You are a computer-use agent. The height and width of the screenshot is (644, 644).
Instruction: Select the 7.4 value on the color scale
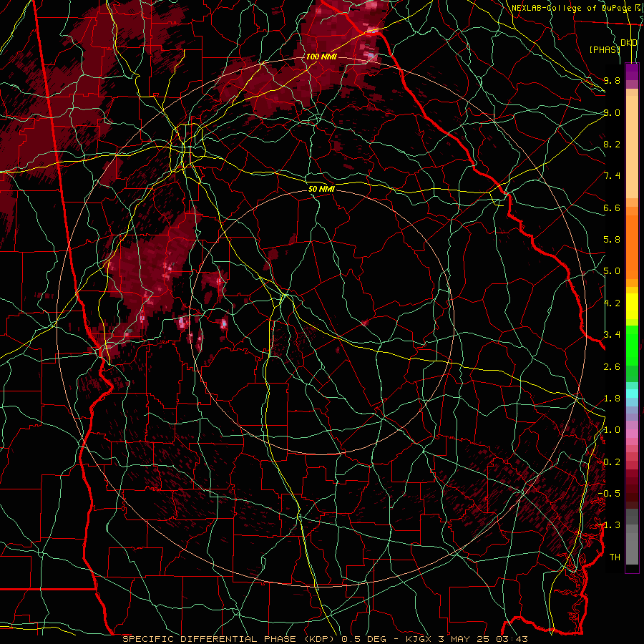tap(612, 176)
